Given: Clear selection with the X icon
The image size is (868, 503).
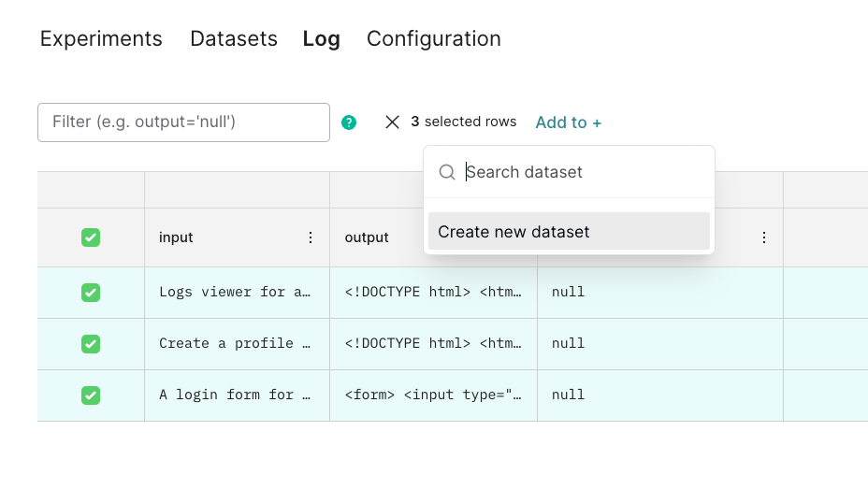Looking at the screenshot, I should click(393, 122).
